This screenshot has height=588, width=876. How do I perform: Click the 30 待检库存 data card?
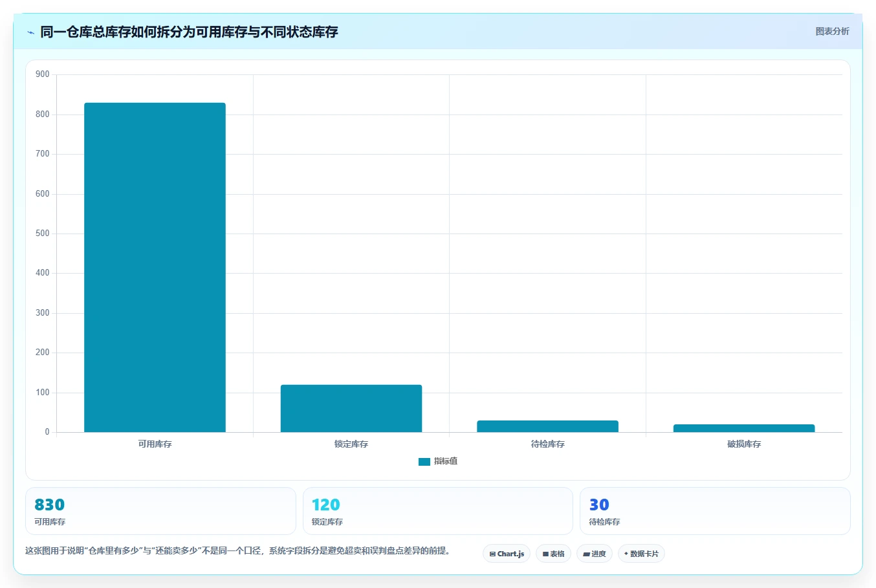715,511
